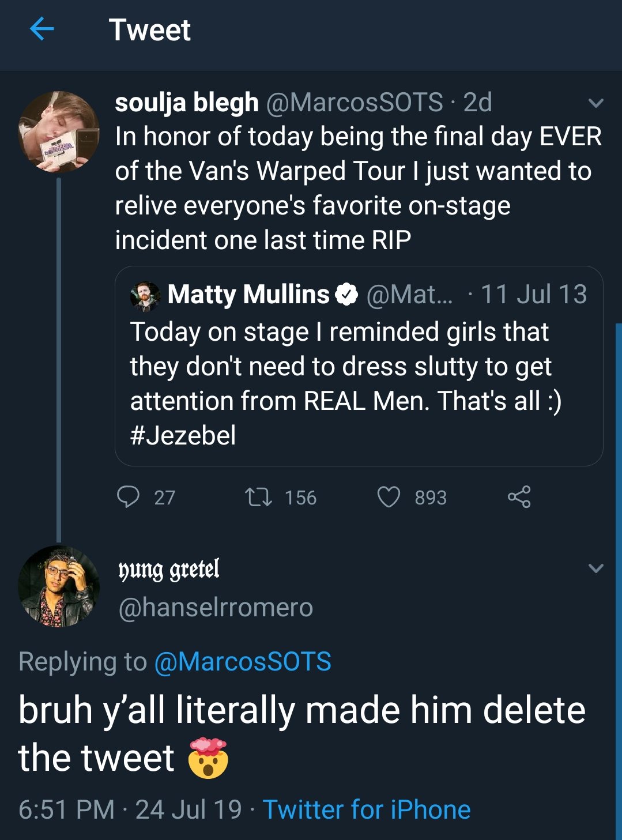622x840 pixels.
Task: Click the exploding head emoji
Action: (208, 758)
